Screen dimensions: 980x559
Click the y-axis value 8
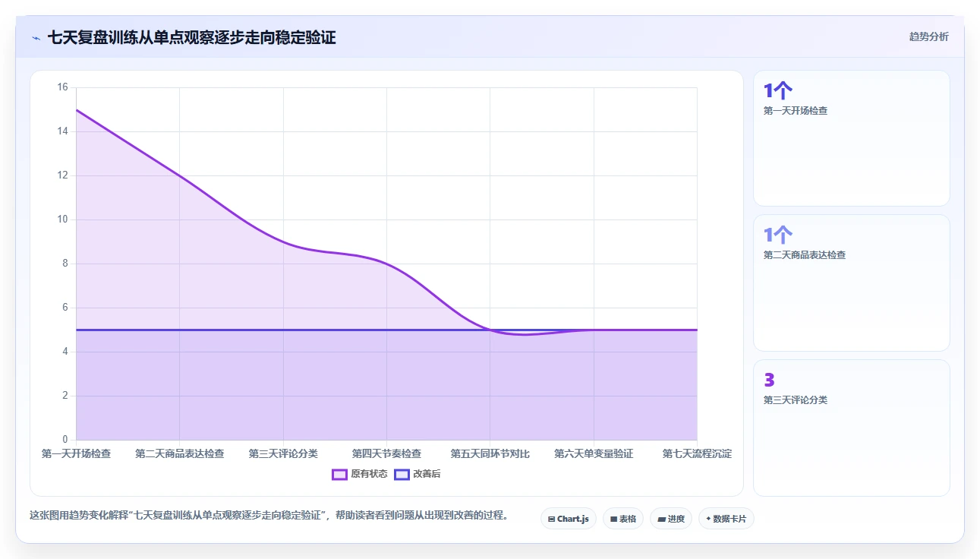65,264
